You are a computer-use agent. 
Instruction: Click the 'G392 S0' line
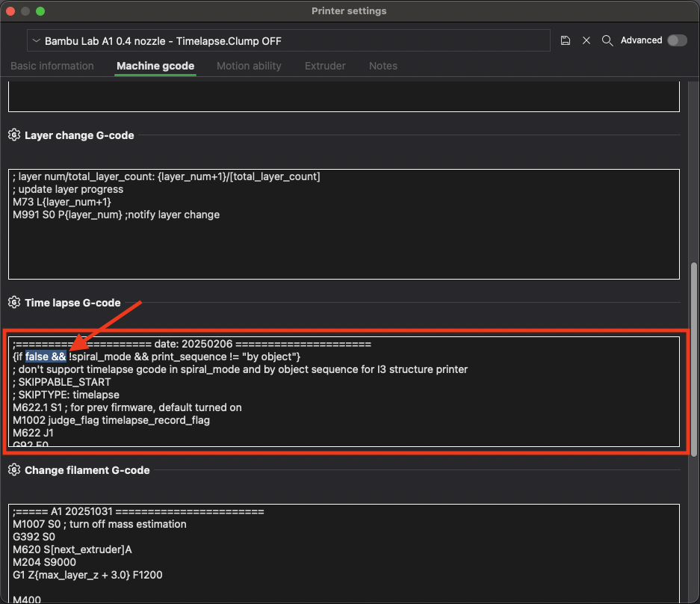(34, 537)
